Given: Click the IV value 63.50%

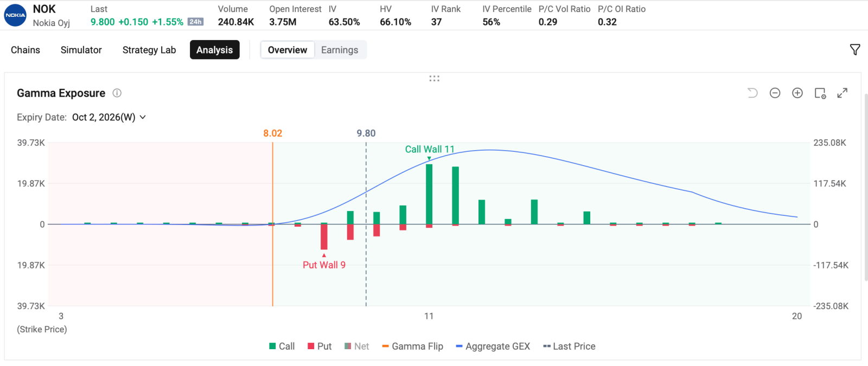Looking at the screenshot, I should coord(344,22).
